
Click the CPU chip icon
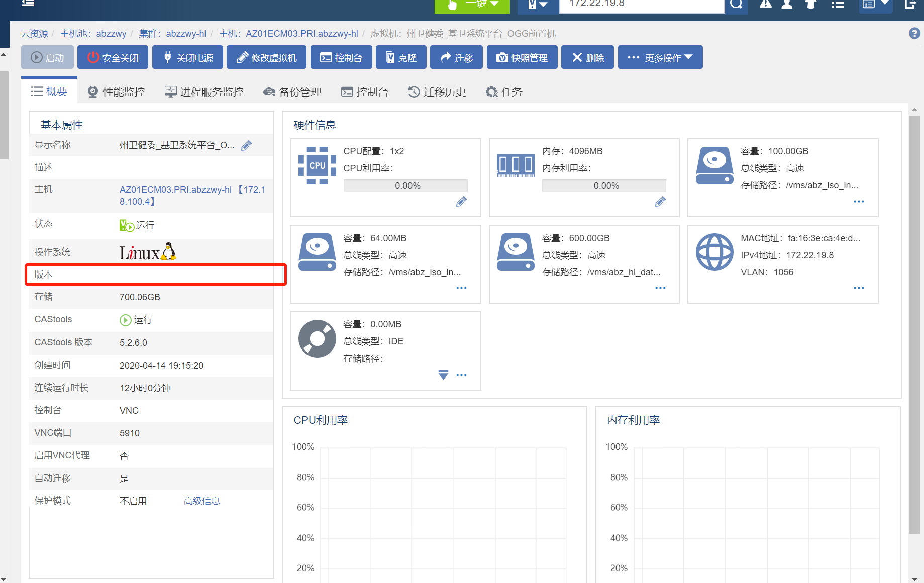coord(317,165)
